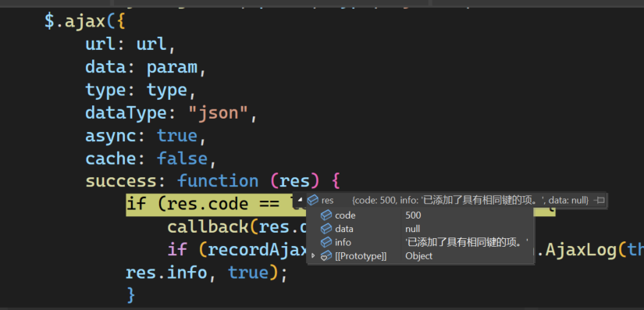Click 'callback' in the code editor
The image size is (644, 310).
208,227
